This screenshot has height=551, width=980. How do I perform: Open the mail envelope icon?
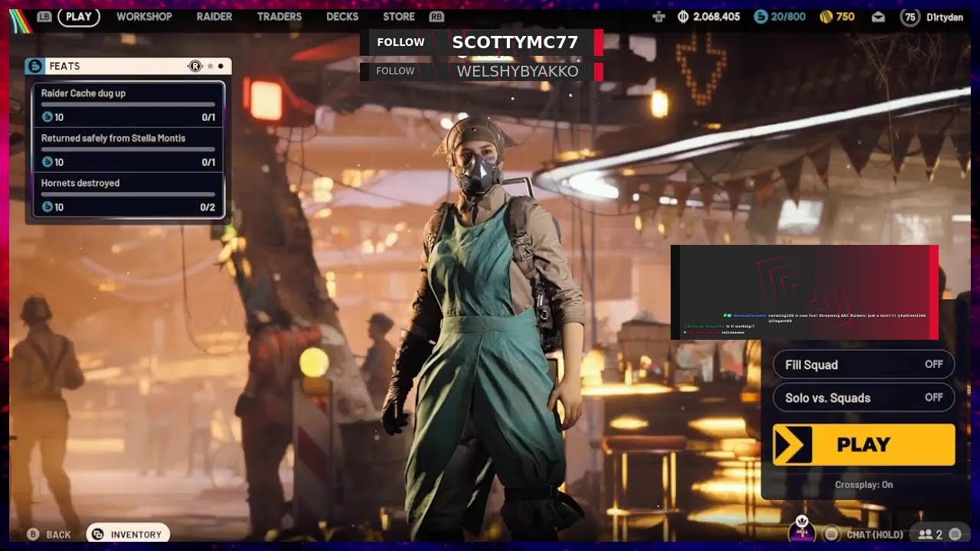(878, 16)
